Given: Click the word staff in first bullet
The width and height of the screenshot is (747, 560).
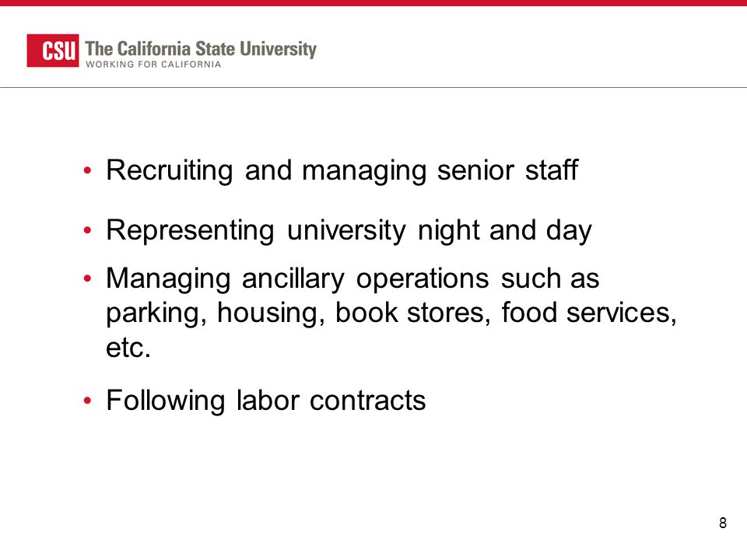Looking at the screenshot, I should (552, 170).
